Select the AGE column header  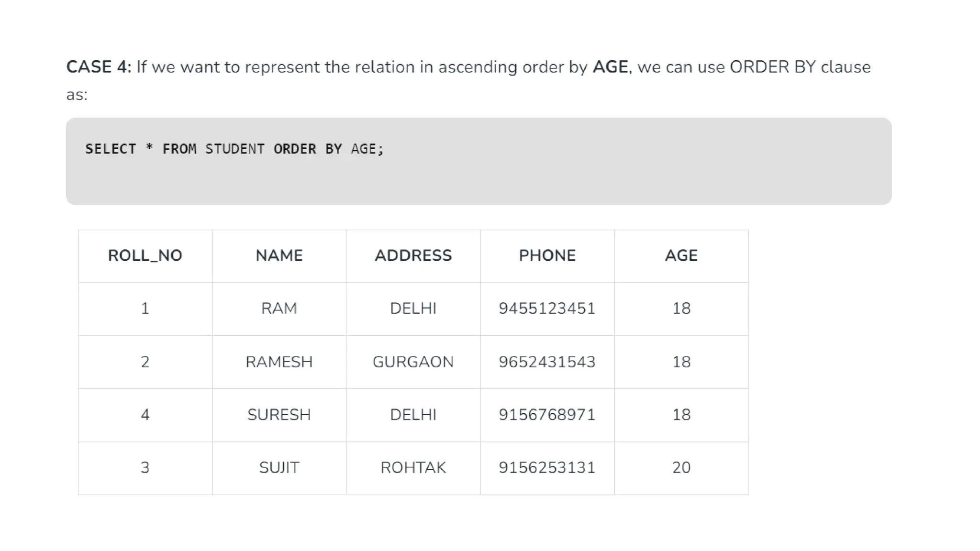coord(681,256)
